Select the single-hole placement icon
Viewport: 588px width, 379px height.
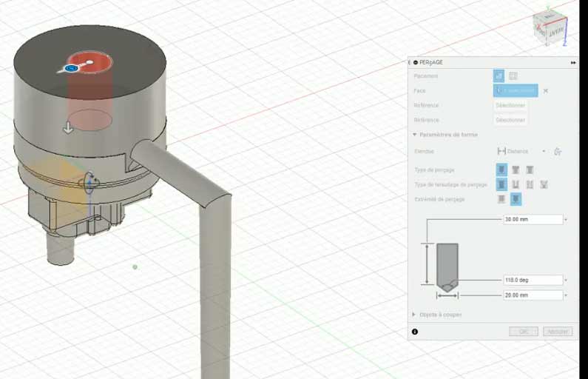[499, 76]
